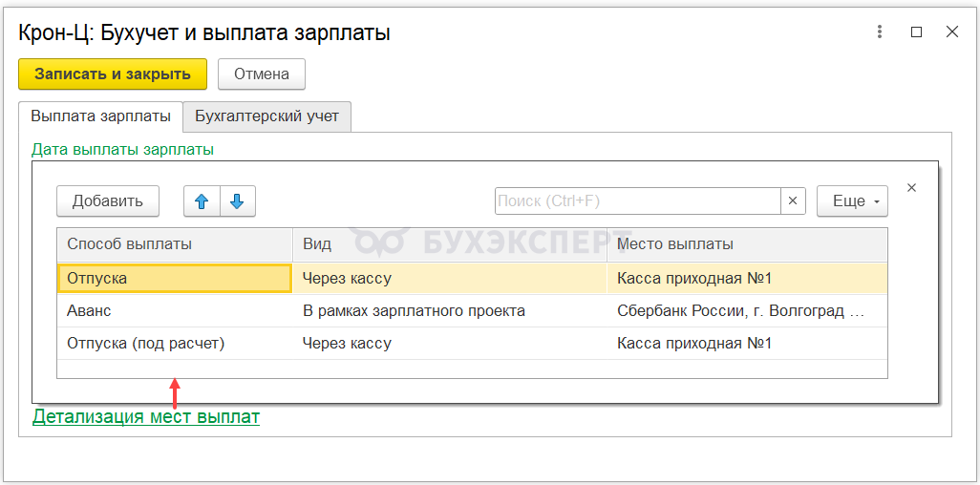980x485 pixels.
Task: Open the Детализация мест выплат link
Action: pos(146,417)
